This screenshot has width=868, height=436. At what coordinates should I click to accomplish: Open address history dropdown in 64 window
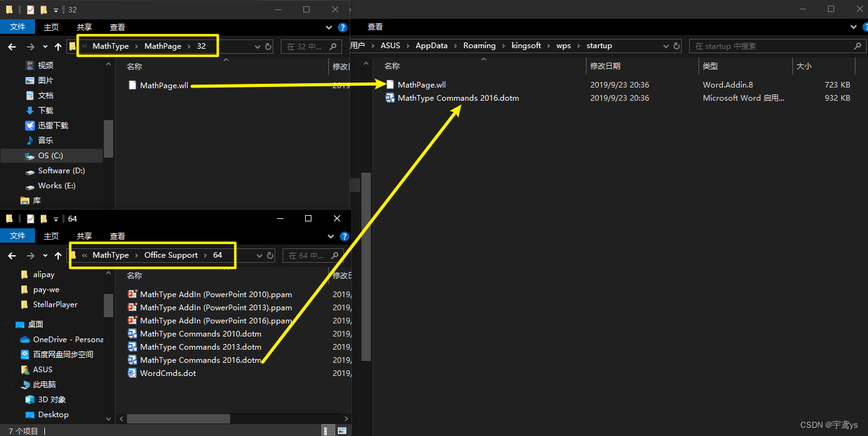pyautogui.click(x=260, y=255)
